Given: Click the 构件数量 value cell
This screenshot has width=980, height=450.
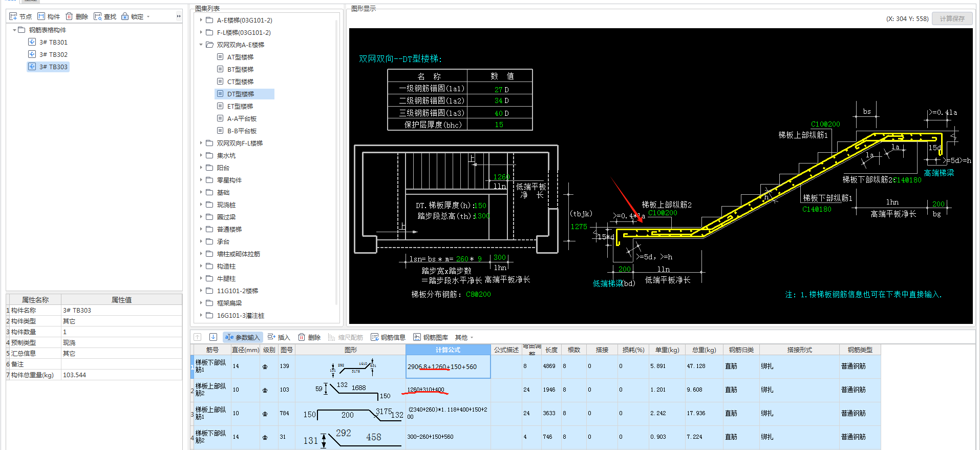Looking at the screenshot, I should pos(121,332).
